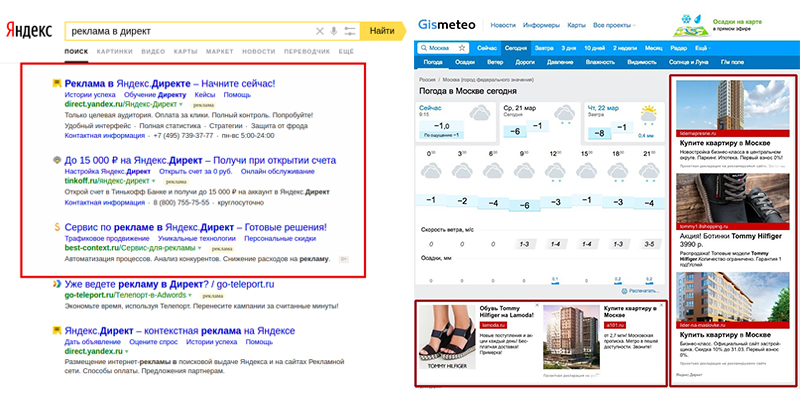Open dropdown arrow next to direct.yandex.ru/Яндекс-Директ
Image resolution: width=800 pixels, height=400 pixels.
(x=181, y=104)
